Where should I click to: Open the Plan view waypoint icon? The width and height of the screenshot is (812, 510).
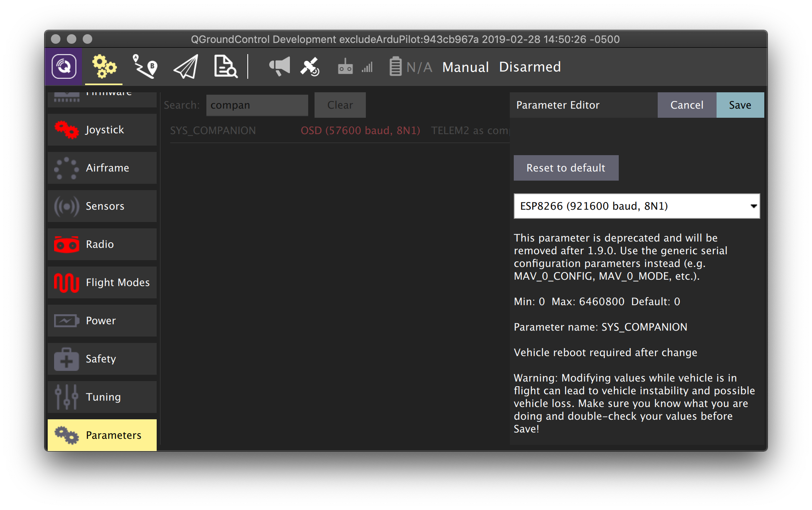pyautogui.click(x=145, y=66)
